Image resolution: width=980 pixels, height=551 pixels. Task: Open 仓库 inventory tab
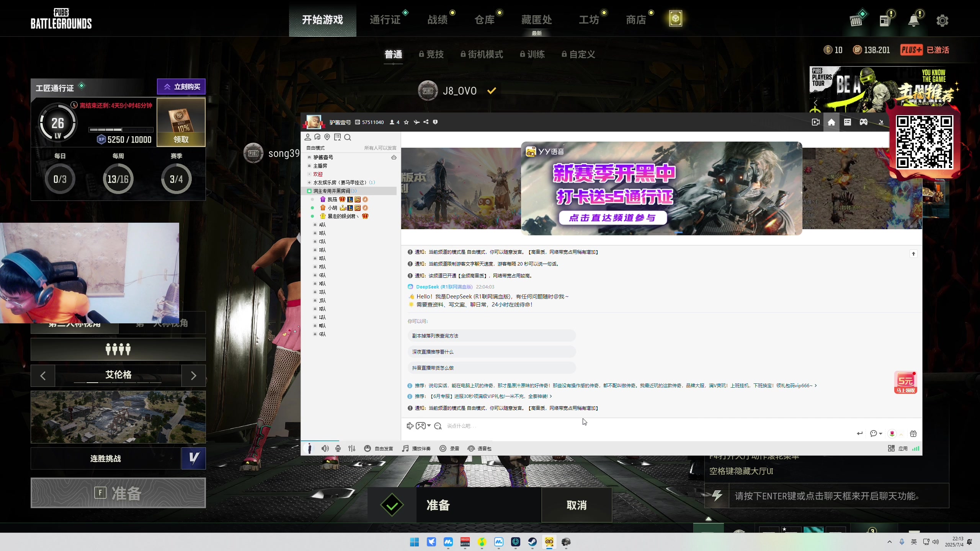tap(485, 20)
